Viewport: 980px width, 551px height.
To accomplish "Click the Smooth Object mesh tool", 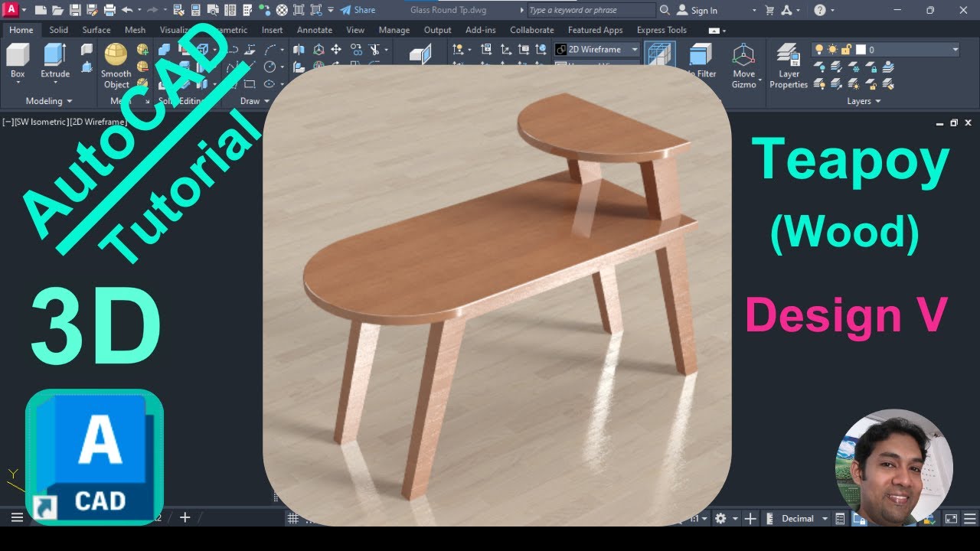I will click(x=116, y=66).
